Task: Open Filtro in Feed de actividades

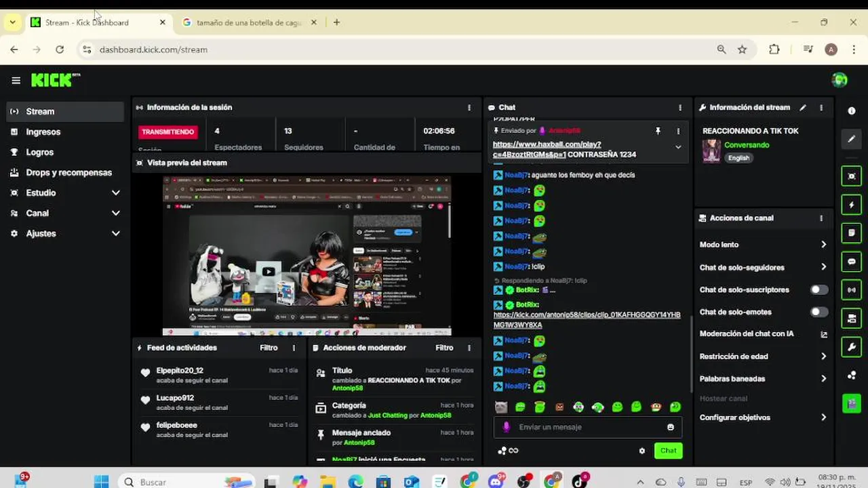Action: tap(269, 348)
